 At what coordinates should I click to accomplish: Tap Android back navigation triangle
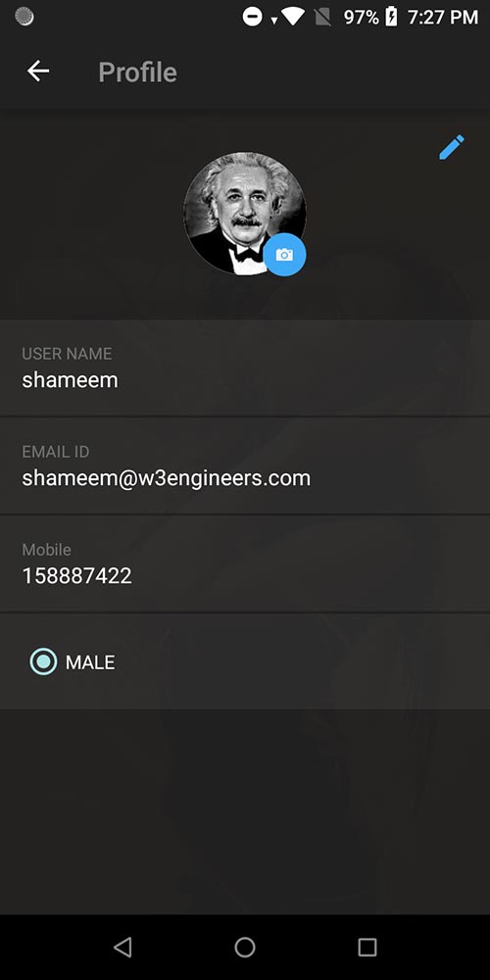(122, 947)
